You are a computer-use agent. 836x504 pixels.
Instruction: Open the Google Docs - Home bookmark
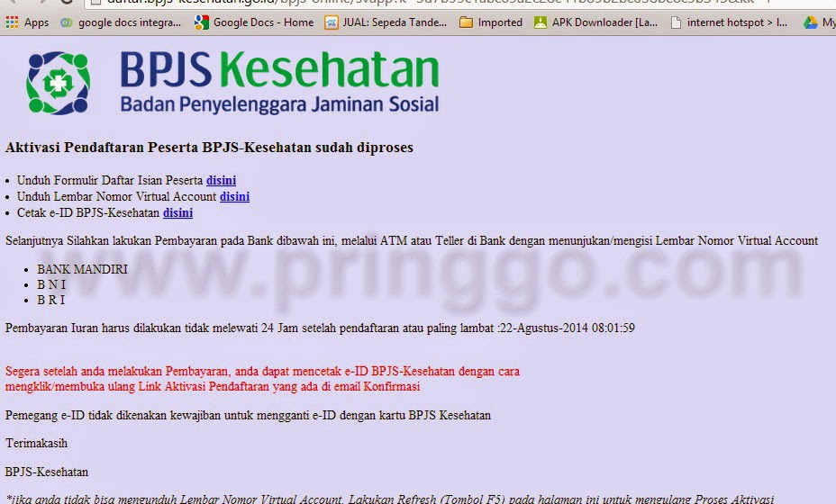[254, 22]
